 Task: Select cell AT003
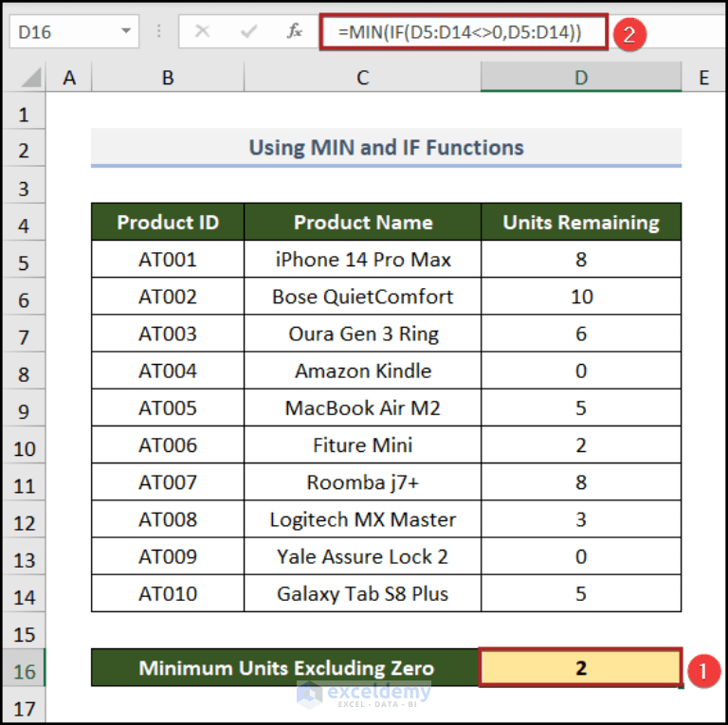click(x=168, y=334)
